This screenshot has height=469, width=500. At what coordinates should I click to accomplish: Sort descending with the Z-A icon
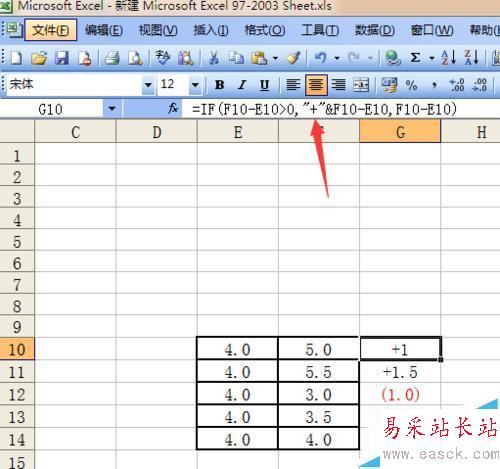472,58
